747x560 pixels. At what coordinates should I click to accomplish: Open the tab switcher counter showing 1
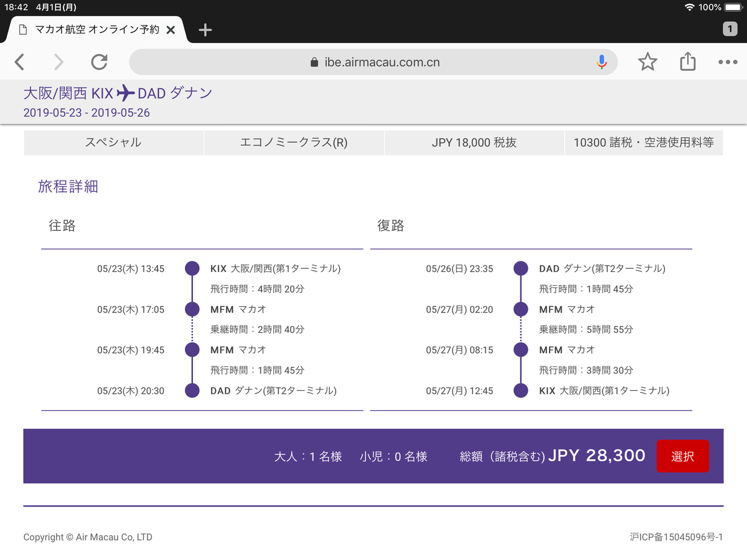click(730, 29)
